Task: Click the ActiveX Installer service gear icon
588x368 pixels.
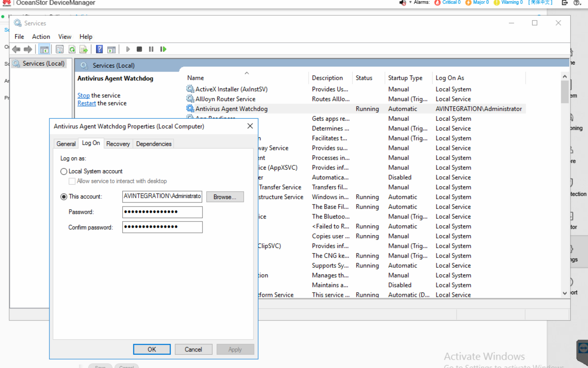Action: pos(190,89)
